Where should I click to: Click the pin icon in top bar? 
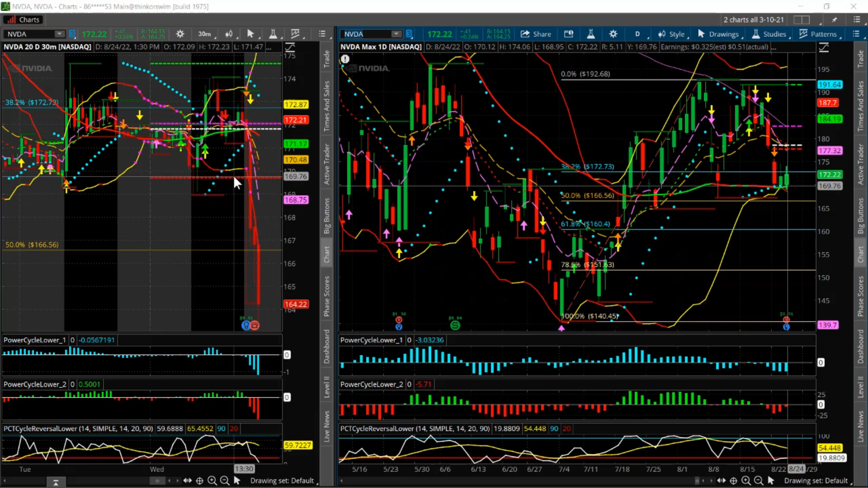point(835,20)
